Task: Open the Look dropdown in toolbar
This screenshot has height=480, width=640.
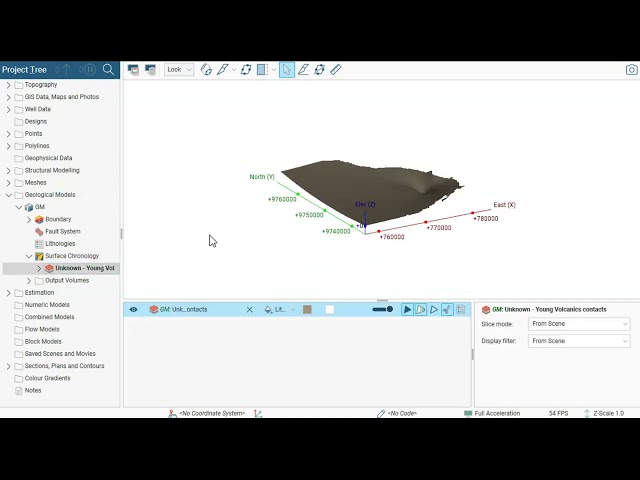Action: click(x=179, y=70)
